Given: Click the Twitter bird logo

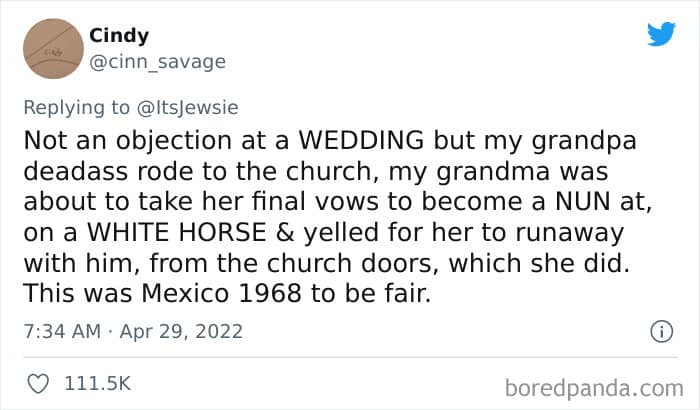Looking at the screenshot, I should [661, 35].
